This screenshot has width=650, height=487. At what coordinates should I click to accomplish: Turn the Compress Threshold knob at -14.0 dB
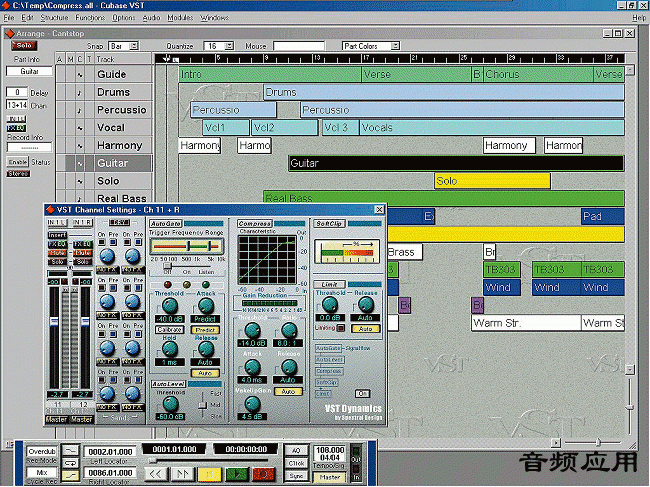pos(252,330)
